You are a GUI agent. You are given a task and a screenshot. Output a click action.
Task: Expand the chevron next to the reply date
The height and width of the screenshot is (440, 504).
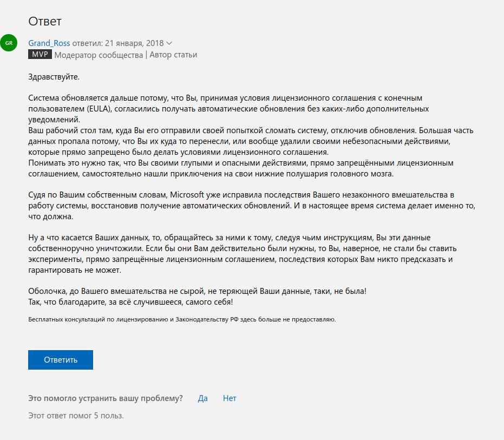pyautogui.click(x=169, y=43)
